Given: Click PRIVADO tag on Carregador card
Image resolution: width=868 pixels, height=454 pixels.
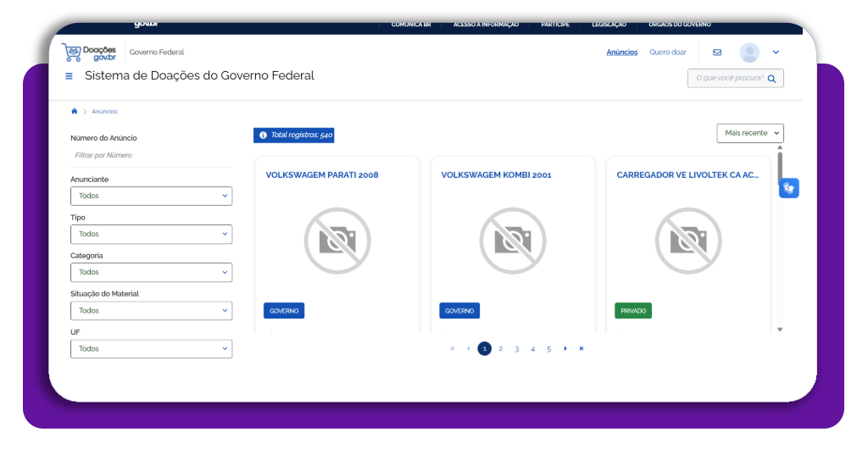Looking at the screenshot, I should (x=633, y=311).
